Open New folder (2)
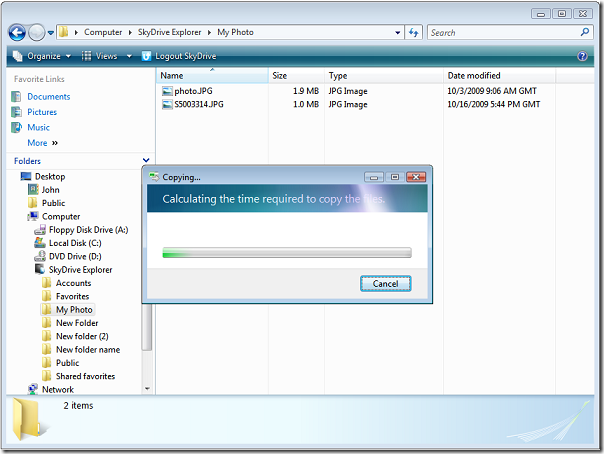604x454 pixels. click(x=82, y=337)
